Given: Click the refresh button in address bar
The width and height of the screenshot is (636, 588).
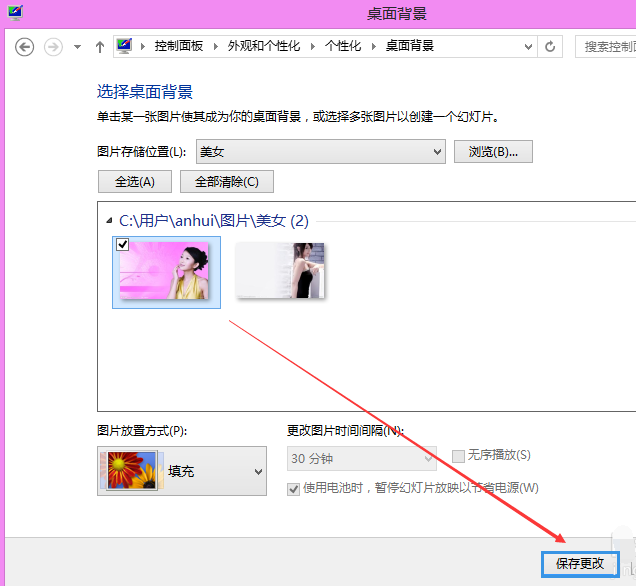Looking at the screenshot, I should tap(549, 46).
